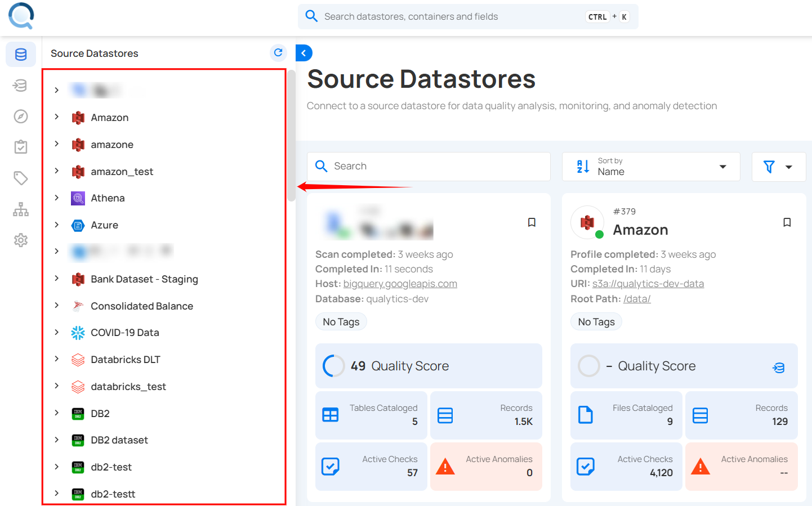Open the filter funnel dropdown
The height and width of the screenshot is (506, 812).
point(779,167)
